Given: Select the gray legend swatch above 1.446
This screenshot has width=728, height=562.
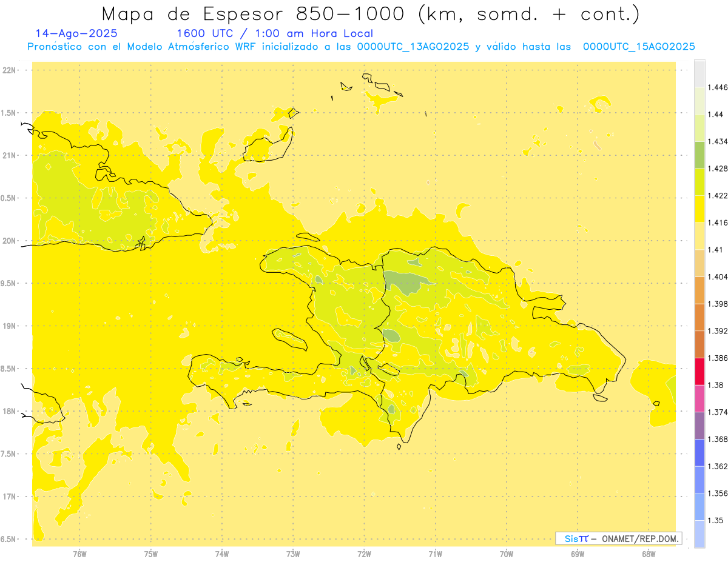Looking at the screenshot, I should coord(699,73).
